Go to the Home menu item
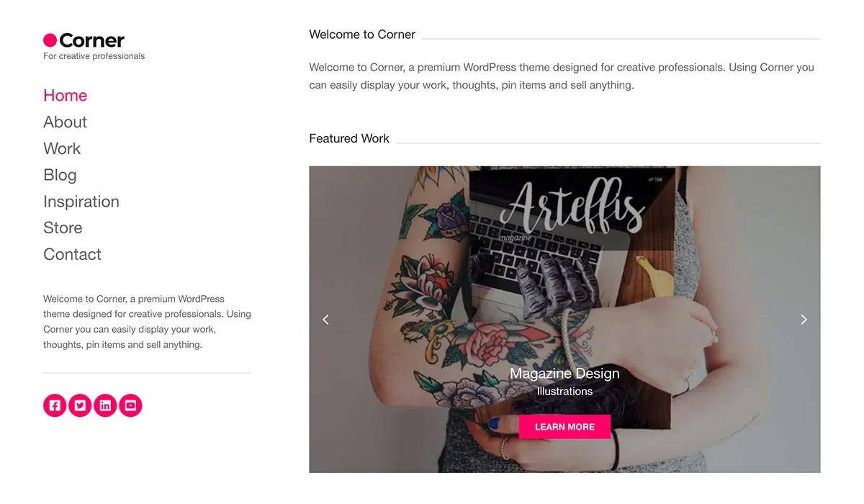The image size is (864, 504). tap(65, 95)
